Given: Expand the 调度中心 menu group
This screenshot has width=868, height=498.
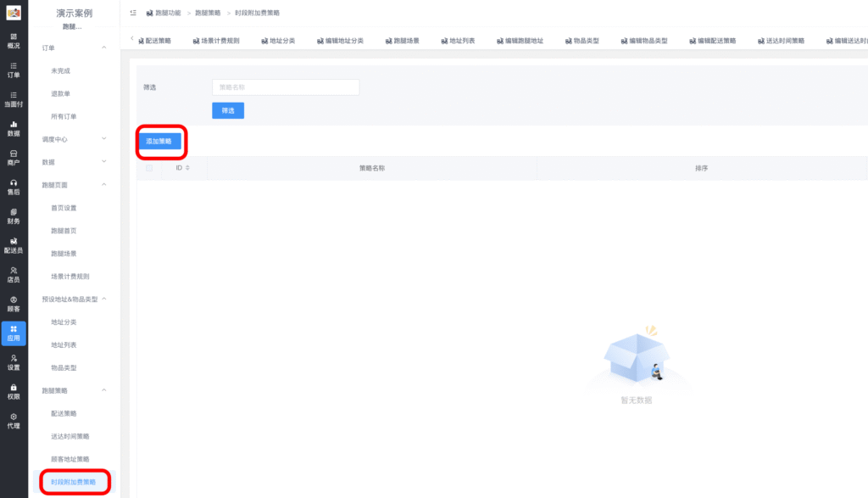Looking at the screenshot, I should (x=104, y=139).
